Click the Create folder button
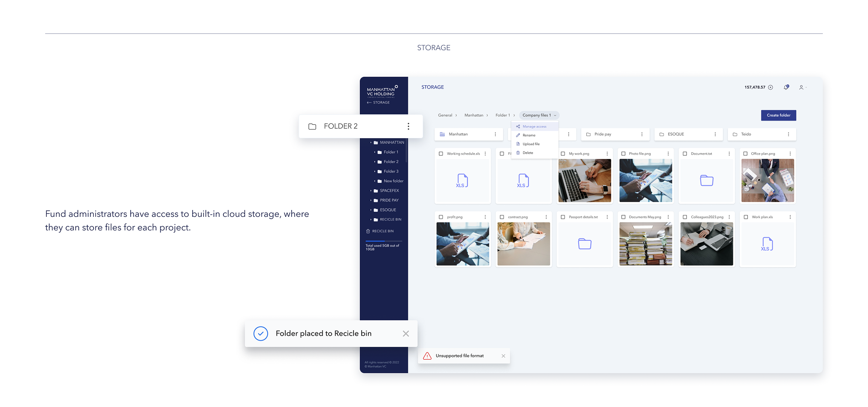868x407 pixels. click(x=778, y=116)
